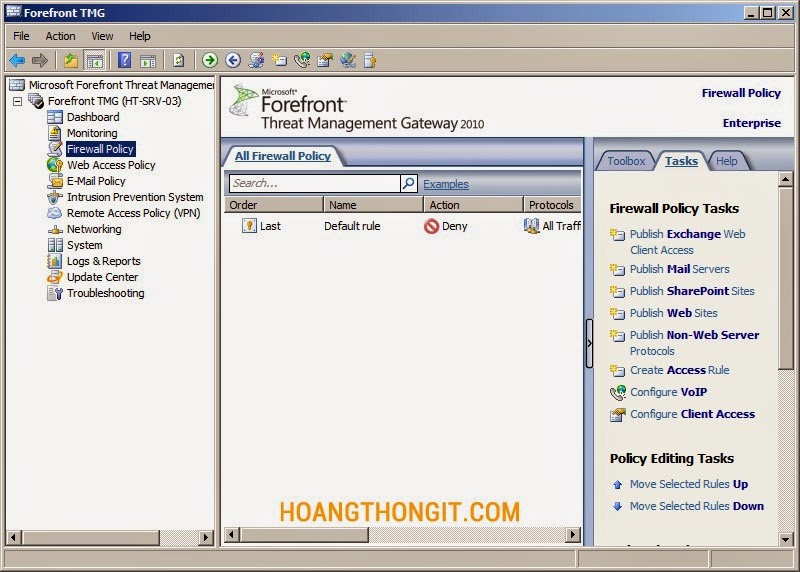Select Monitoring node in the tree
Viewport: 800px width, 572px height.
92,133
